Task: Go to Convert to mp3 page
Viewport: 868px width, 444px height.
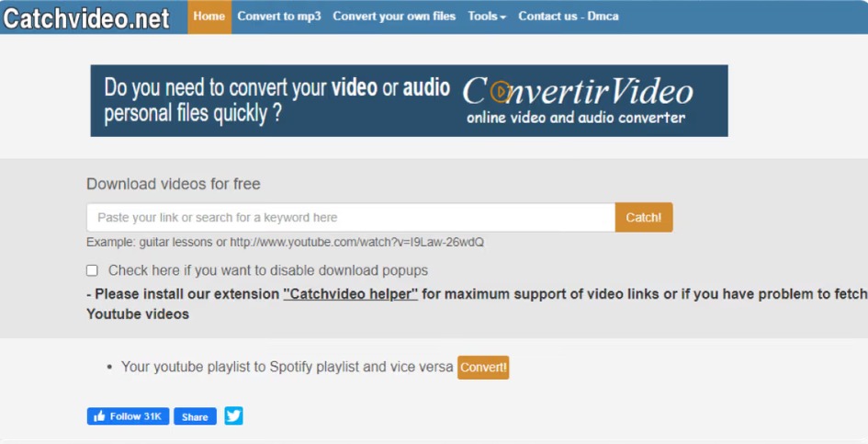Action: (x=279, y=17)
